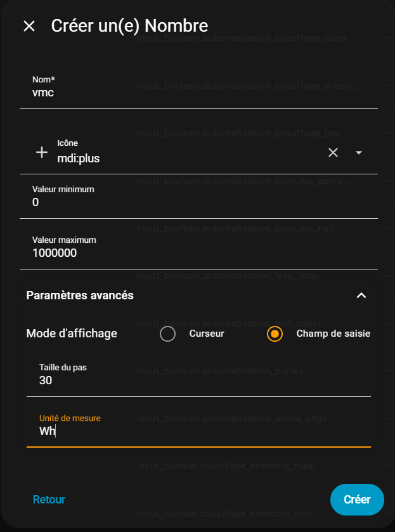Image resolution: width=395 pixels, height=532 pixels.
Task: Click the 'Champ de saisie' label text
Action: (333, 334)
